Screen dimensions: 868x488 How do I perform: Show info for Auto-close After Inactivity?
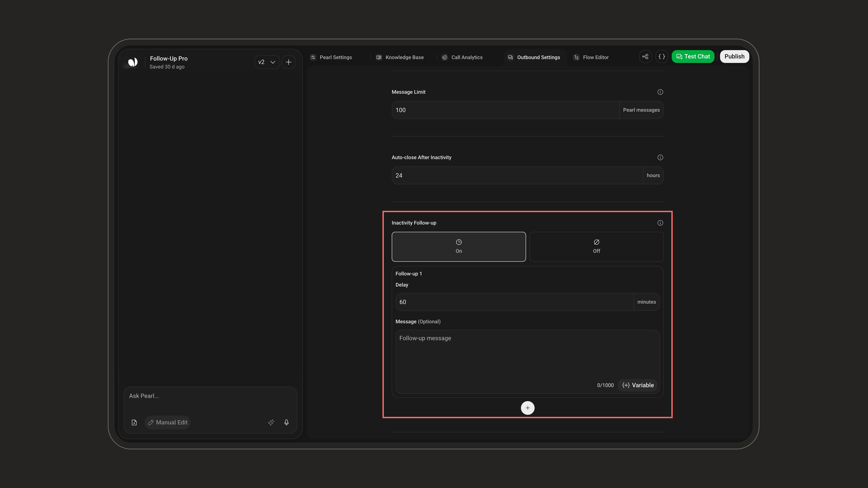tap(660, 157)
